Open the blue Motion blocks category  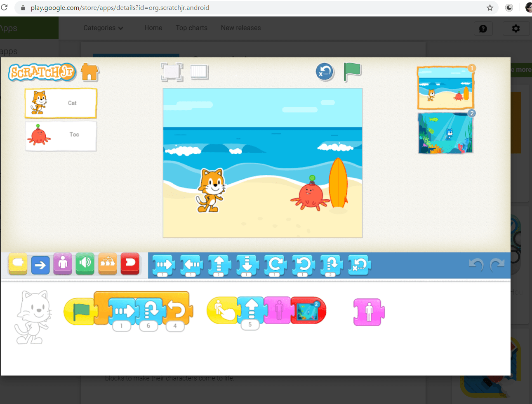[40, 264]
